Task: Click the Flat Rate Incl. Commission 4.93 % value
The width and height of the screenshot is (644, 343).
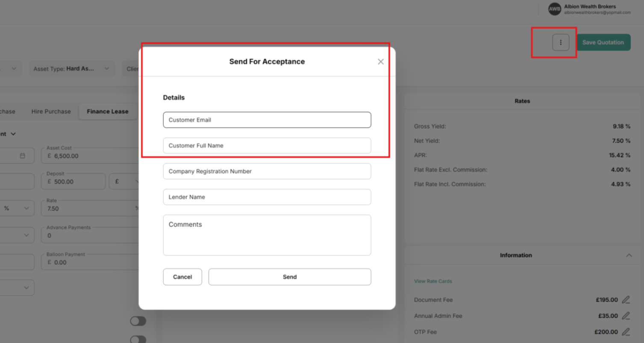Action: 621,185
